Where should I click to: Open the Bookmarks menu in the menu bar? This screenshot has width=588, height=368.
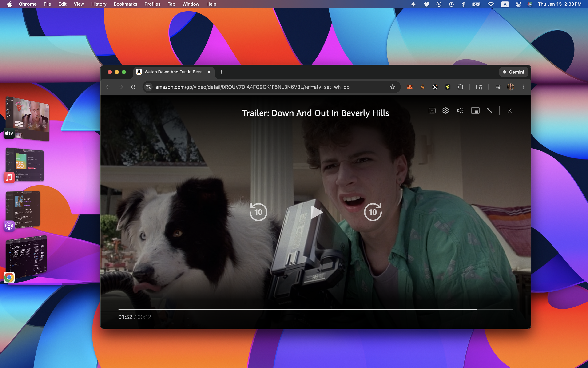pos(125,4)
